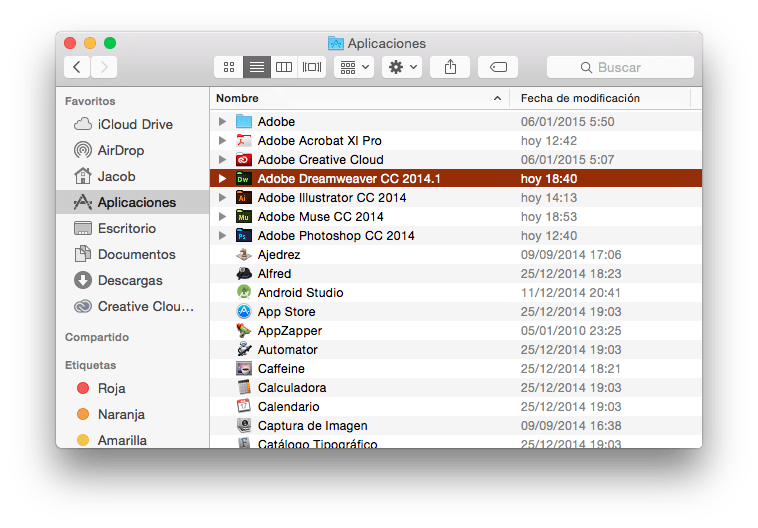Open the arrange-by dropdown

click(354, 67)
